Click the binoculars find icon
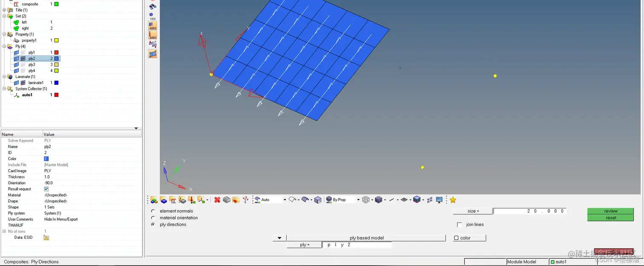Viewport: 644px width, 266px height. click(x=152, y=7)
